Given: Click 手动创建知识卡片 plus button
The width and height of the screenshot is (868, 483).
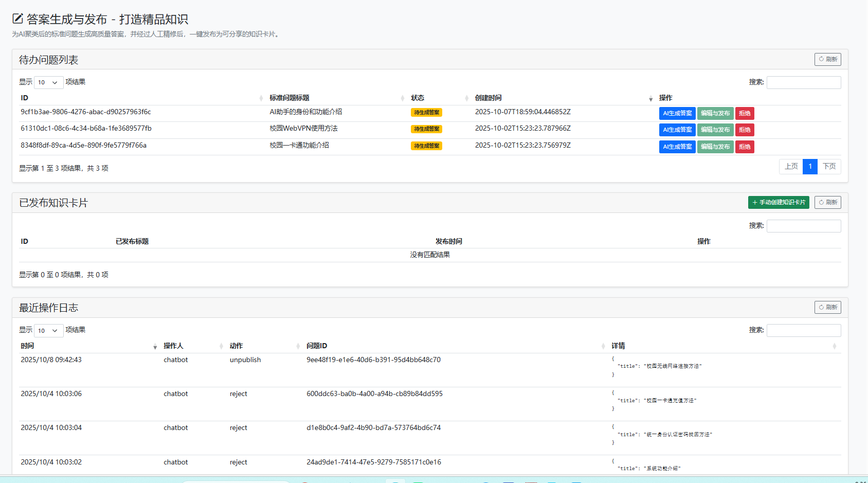Looking at the screenshot, I should click(x=778, y=202).
